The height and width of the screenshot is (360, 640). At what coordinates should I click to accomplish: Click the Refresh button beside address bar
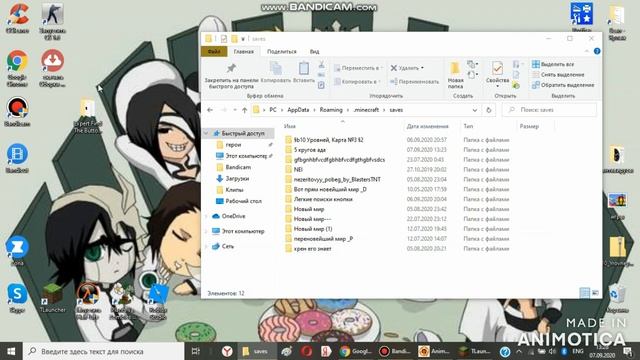click(x=489, y=110)
